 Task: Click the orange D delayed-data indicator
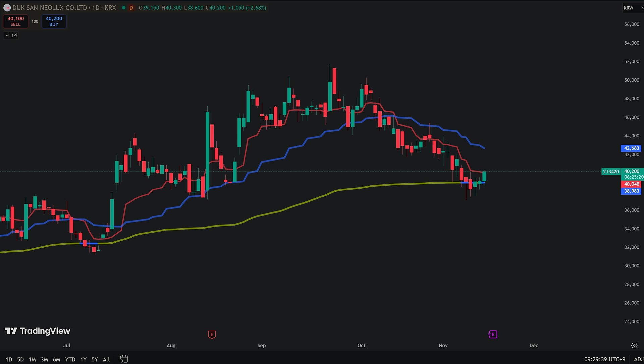[x=131, y=8]
